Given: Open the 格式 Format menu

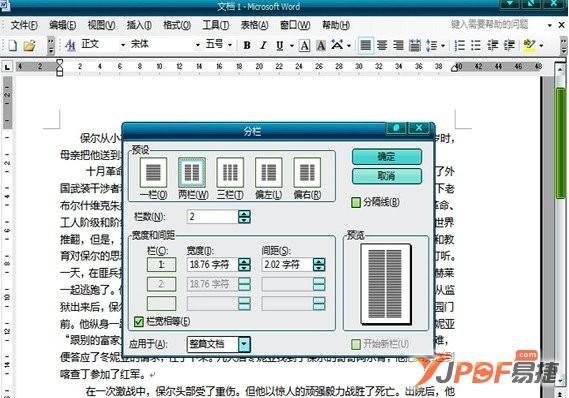Looking at the screenshot, I should (x=177, y=25).
